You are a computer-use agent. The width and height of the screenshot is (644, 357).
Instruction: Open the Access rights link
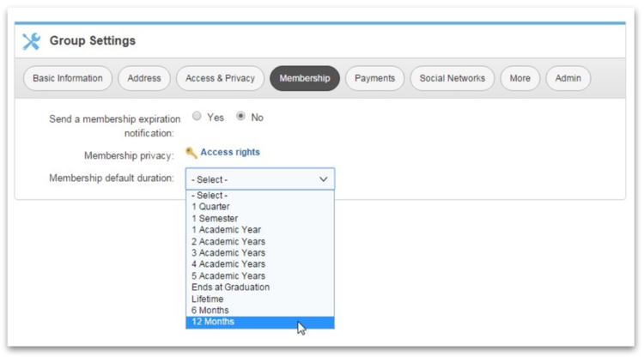pos(230,152)
